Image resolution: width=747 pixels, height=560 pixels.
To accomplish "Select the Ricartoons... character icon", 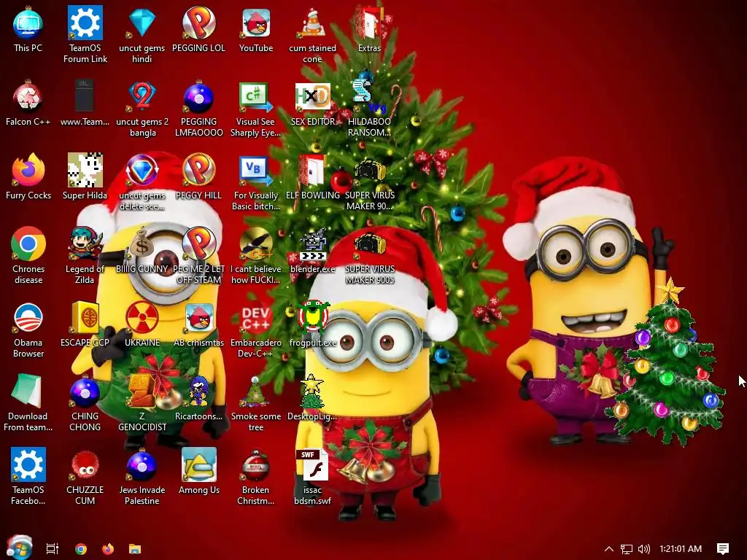I will [198, 397].
